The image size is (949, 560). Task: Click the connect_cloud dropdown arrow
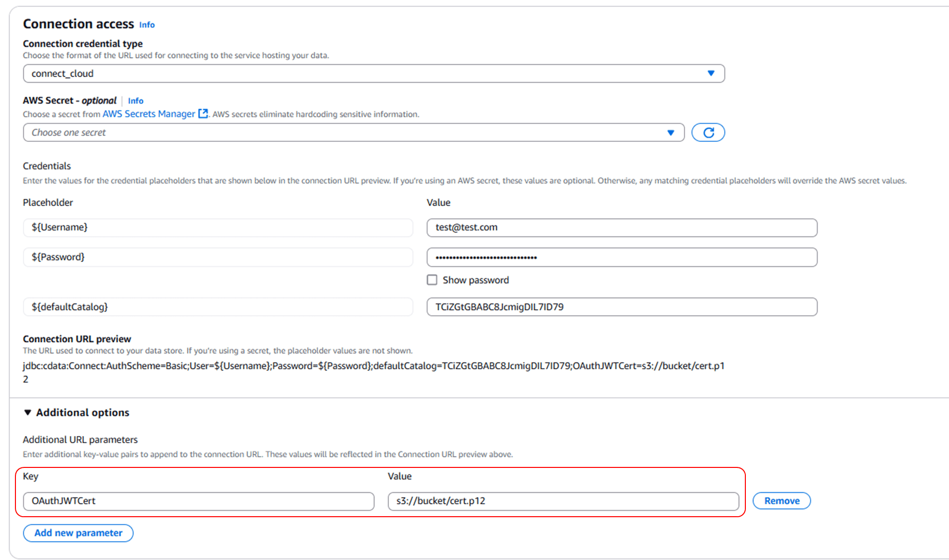point(712,73)
